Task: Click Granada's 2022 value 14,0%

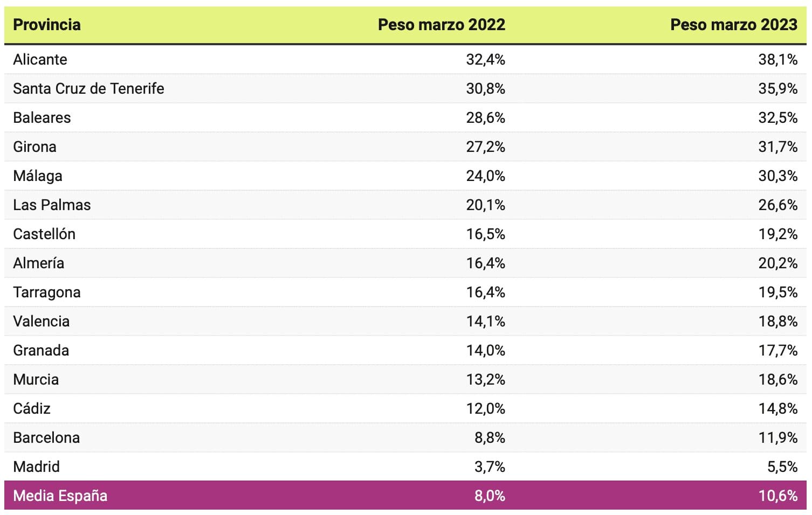Action: pyautogui.click(x=485, y=350)
